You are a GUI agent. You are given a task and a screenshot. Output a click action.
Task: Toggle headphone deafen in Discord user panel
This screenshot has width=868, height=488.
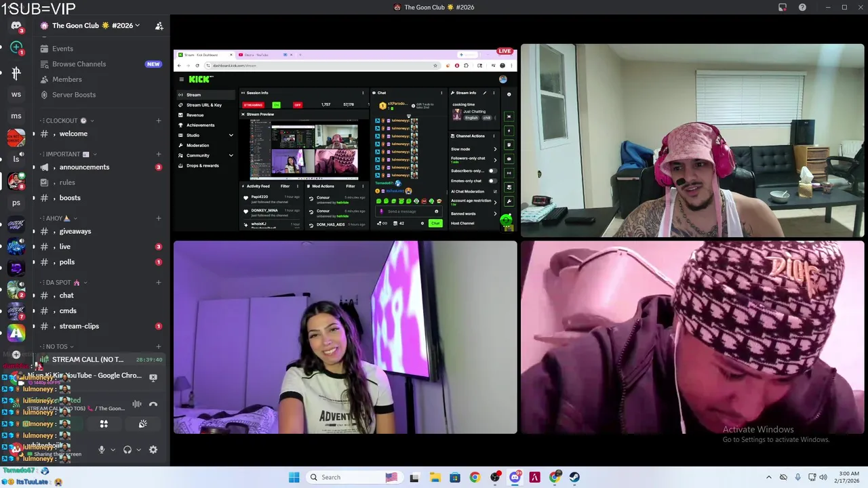[x=127, y=449]
